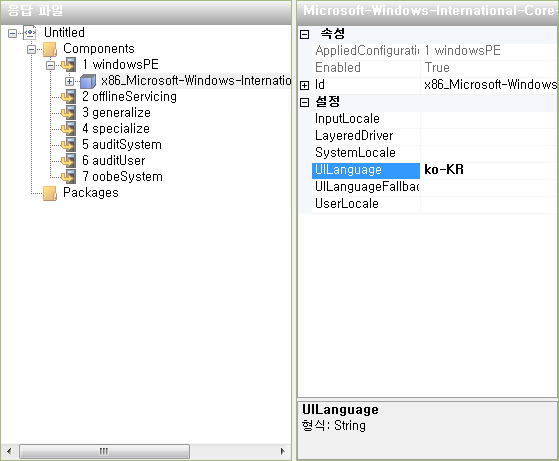The height and width of the screenshot is (461, 559).
Task: Click the InputLocale value field
Action: pos(489,119)
